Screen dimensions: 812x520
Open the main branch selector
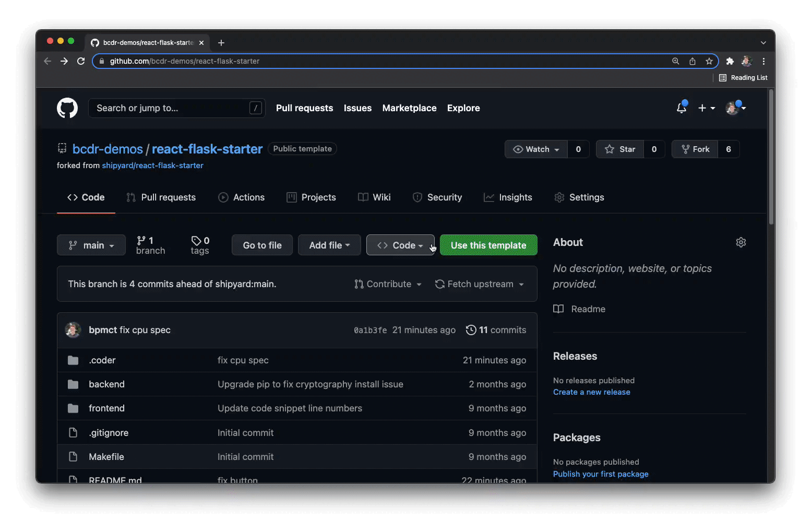(91, 245)
